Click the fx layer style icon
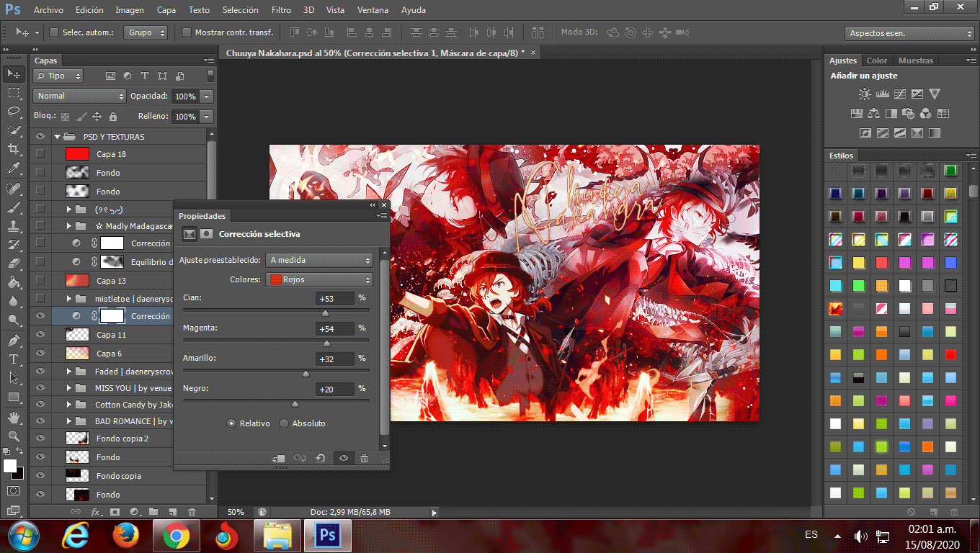The image size is (980, 553). (96, 512)
